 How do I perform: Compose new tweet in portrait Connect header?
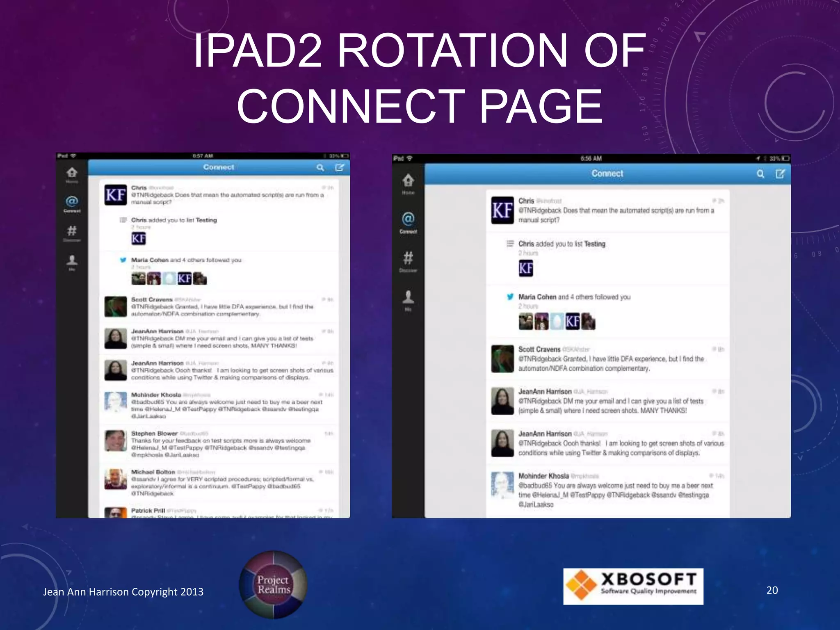pyautogui.click(x=340, y=167)
